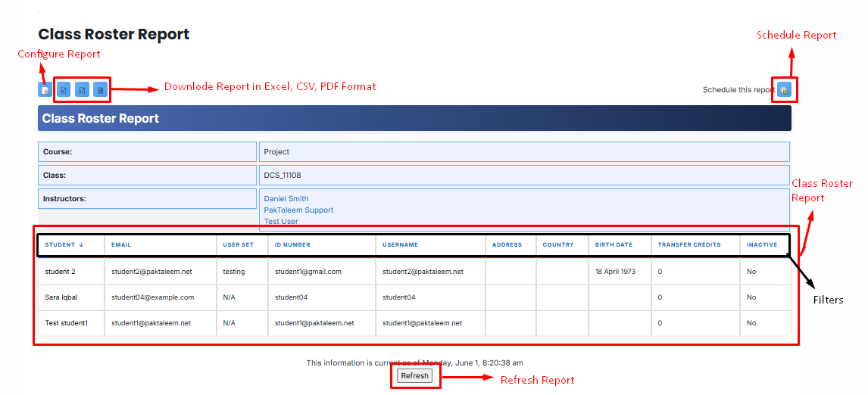The image size is (868, 395).
Task: Click email 'student1@paktaleem.net' in the Email column
Action: click(x=151, y=323)
